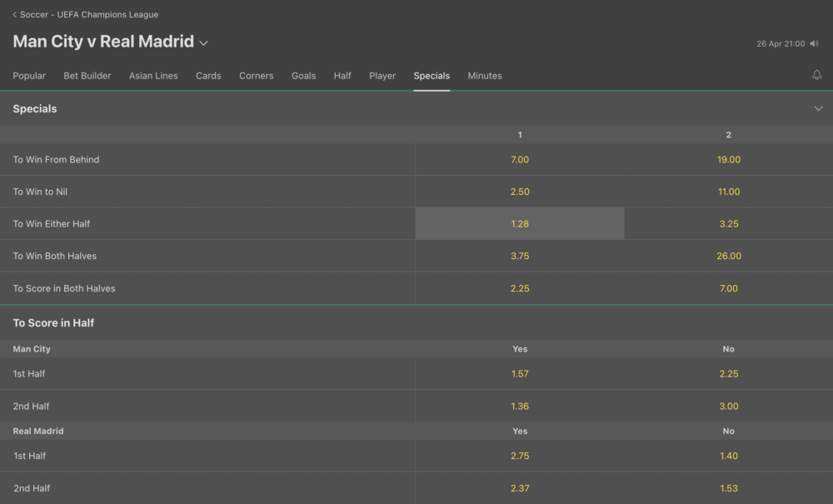Pick Man City 1st Half Yes 1.57

(x=520, y=374)
